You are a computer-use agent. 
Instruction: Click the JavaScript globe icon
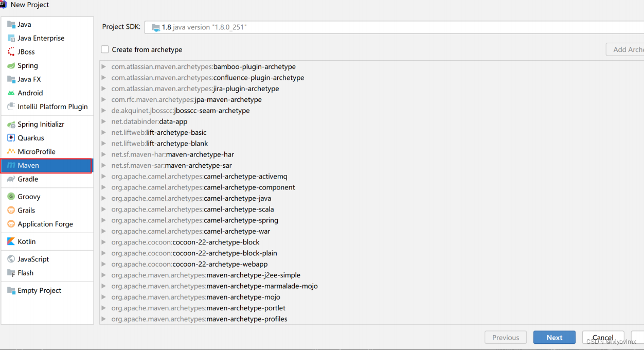pos(11,259)
